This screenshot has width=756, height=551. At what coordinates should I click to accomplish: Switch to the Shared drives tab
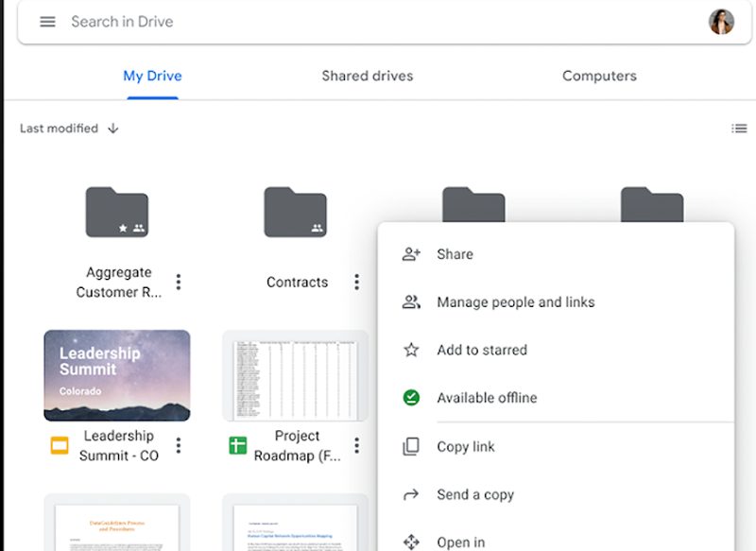[x=367, y=76]
